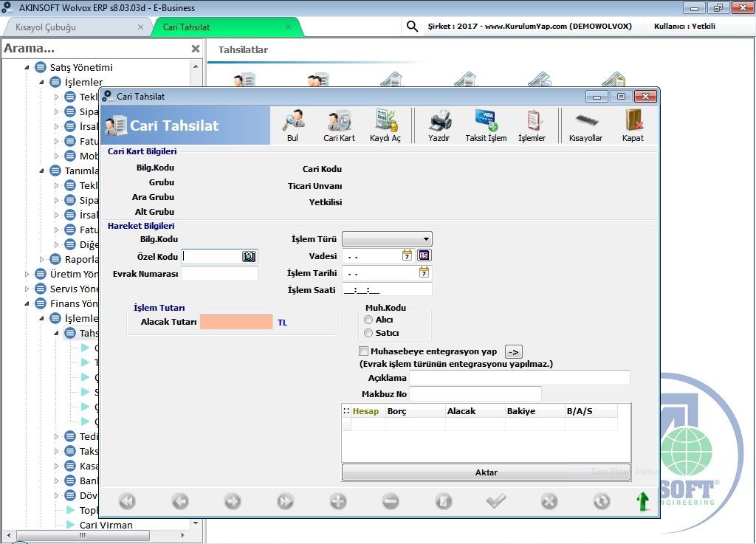Click the Bul search toolbar icon
This screenshot has height=544, width=756.
pyautogui.click(x=292, y=125)
